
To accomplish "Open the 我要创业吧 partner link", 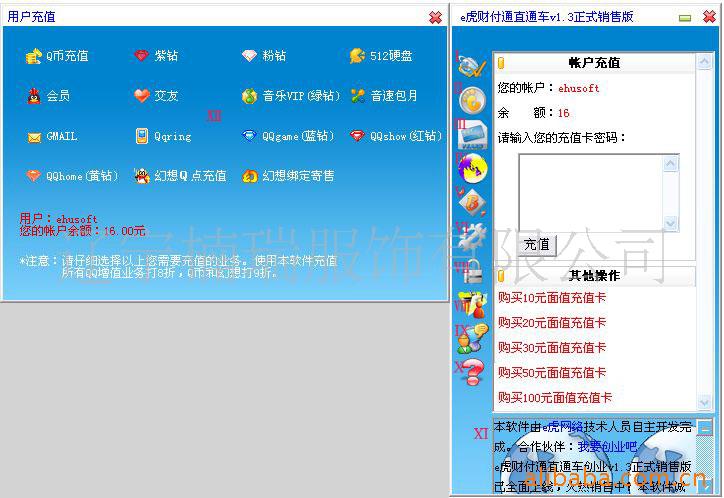I will pos(607,446).
